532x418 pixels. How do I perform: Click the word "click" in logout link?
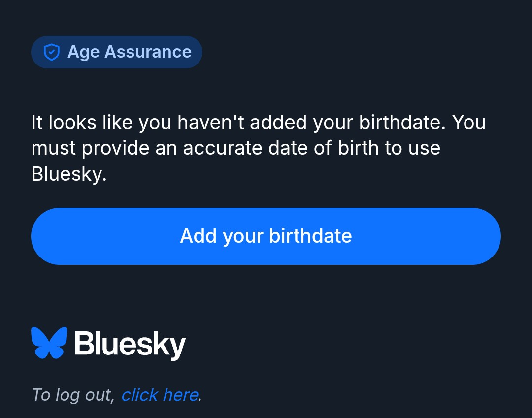click(x=140, y=395)
